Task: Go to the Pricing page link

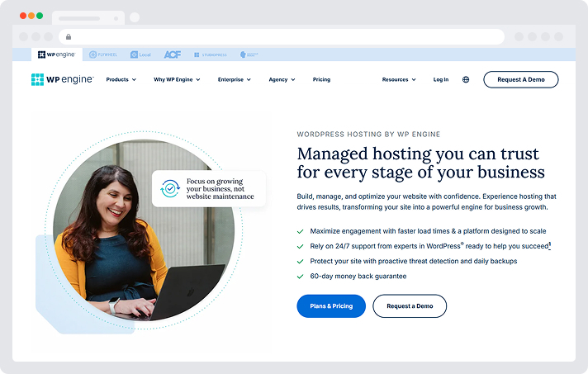Action: click(x=322, y=79)
